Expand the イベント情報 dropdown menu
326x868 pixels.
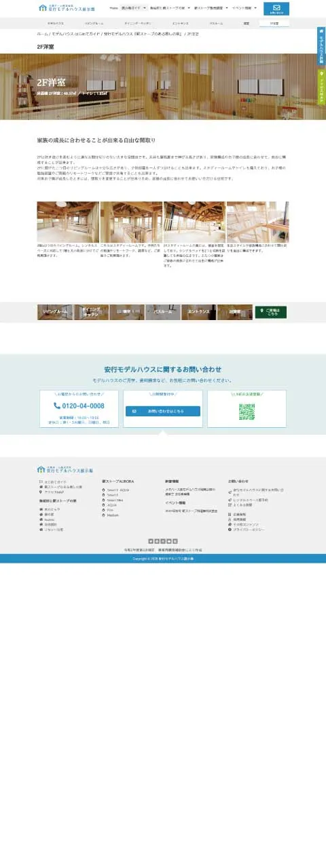[244, 8]
